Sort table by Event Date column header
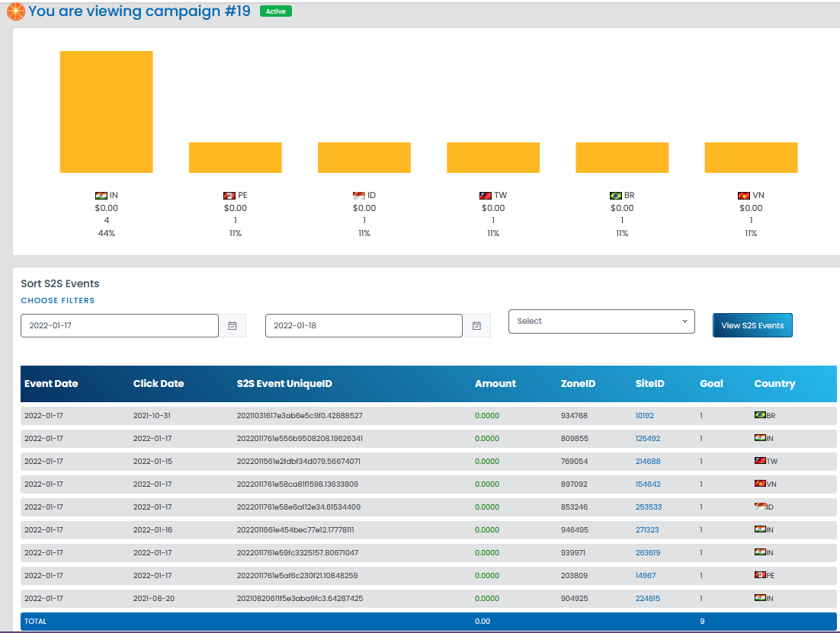Image resolution: width=840 pixels, height=633 pixels. [51, 384]
